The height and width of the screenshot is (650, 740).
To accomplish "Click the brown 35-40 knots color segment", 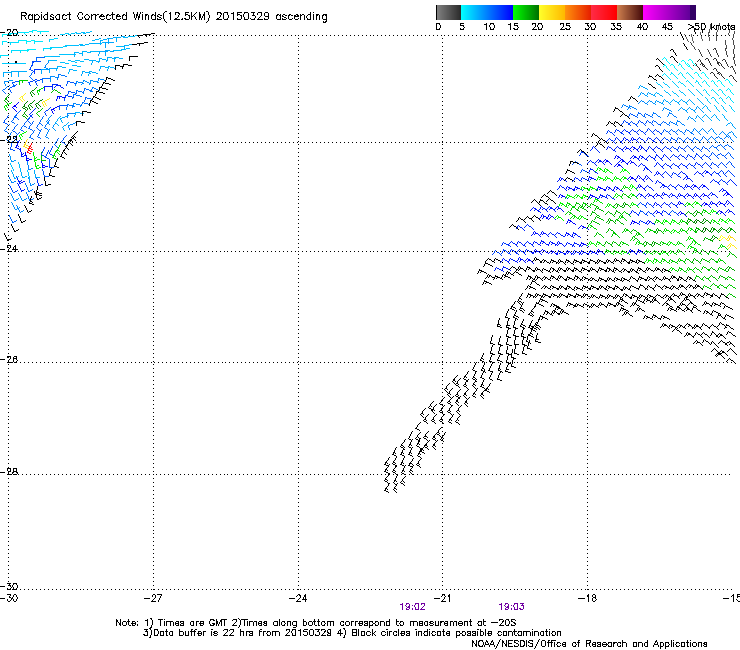I will coord(630,12).
